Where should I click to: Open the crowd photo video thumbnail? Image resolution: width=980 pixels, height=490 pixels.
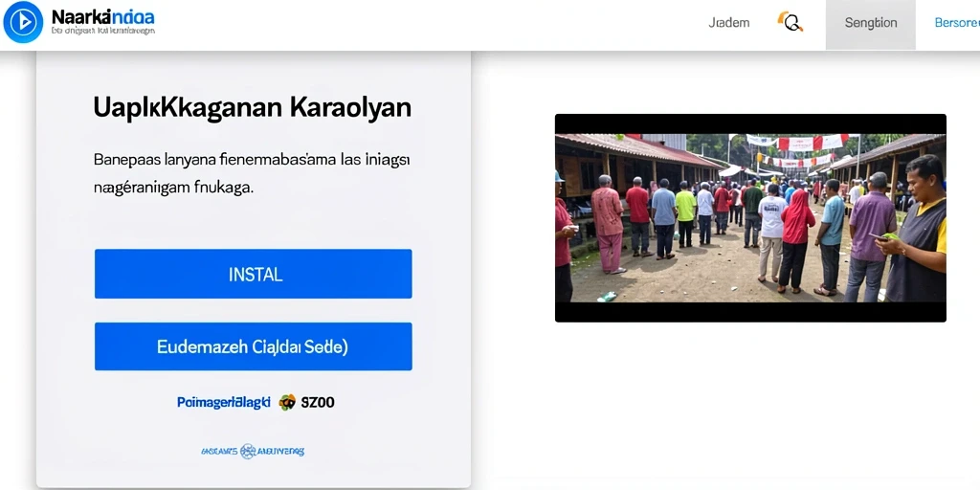[750, 218]
